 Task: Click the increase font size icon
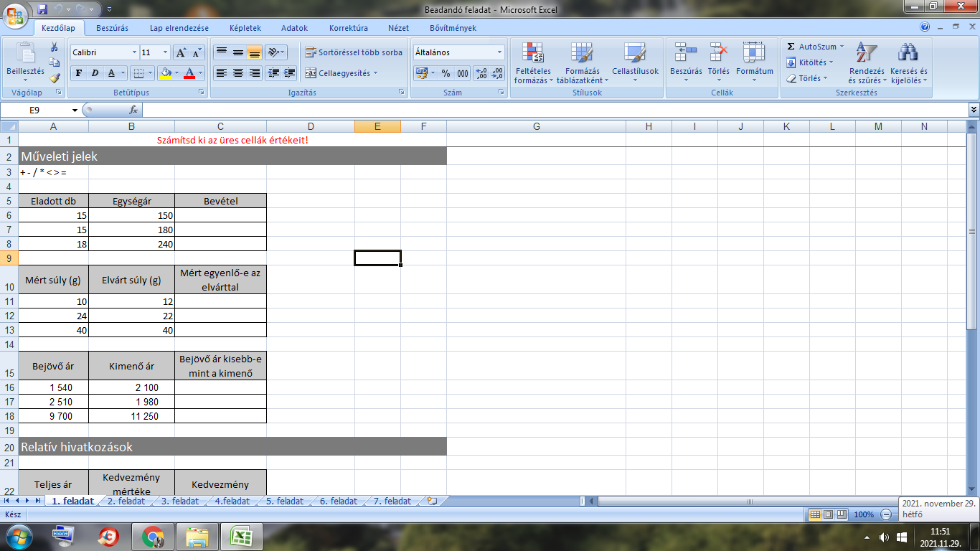coord(182,52)
